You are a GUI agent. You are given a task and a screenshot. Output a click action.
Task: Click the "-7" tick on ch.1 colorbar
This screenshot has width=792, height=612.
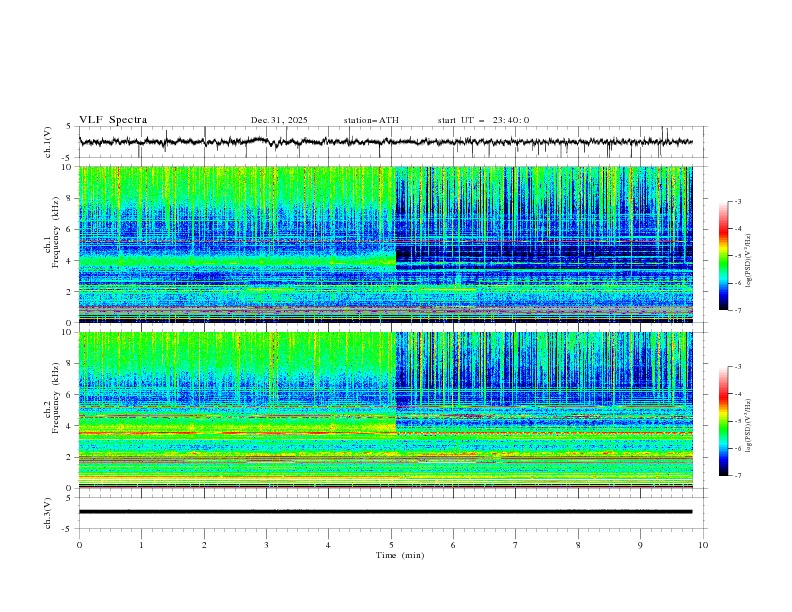737,310
